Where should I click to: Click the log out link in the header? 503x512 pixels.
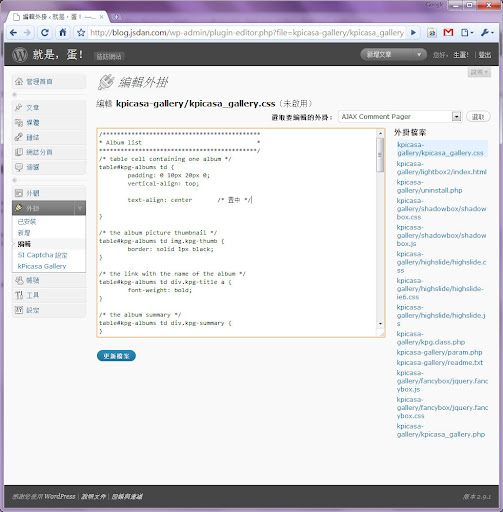coord(485,55)
